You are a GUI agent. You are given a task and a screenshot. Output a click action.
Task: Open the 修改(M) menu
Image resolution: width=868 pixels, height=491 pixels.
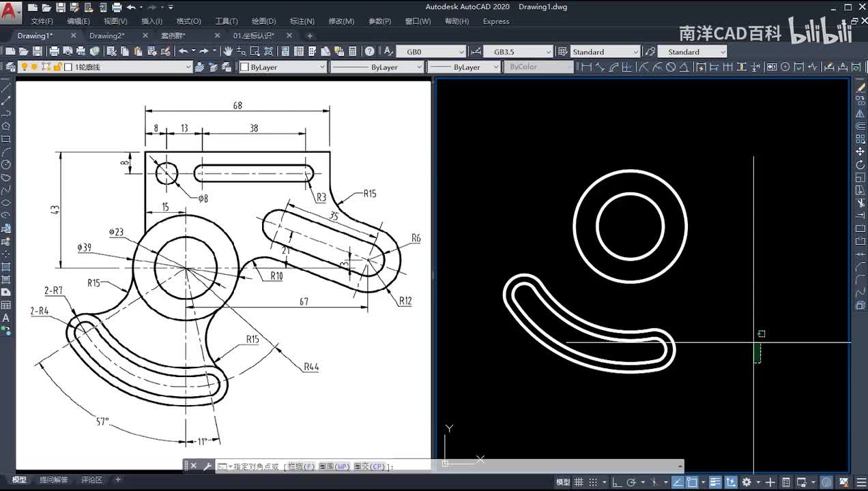pyautogui.click(x=341, y=21)
